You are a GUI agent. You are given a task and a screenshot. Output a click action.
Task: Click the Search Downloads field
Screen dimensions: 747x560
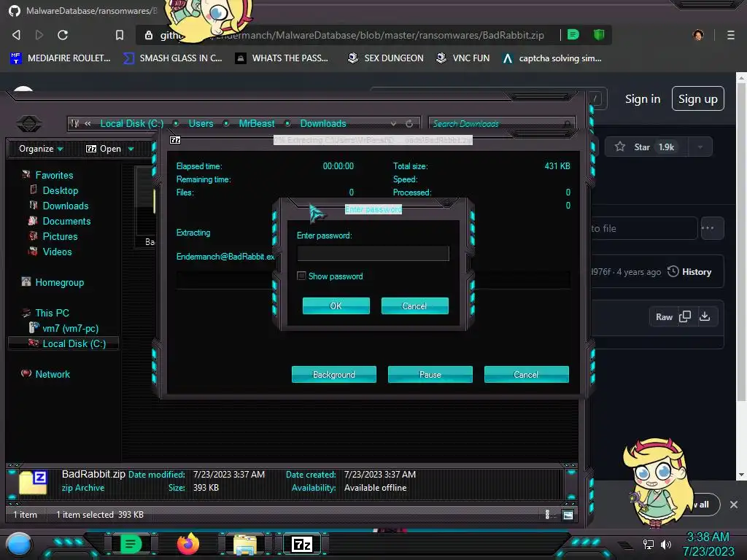(501, 124)
